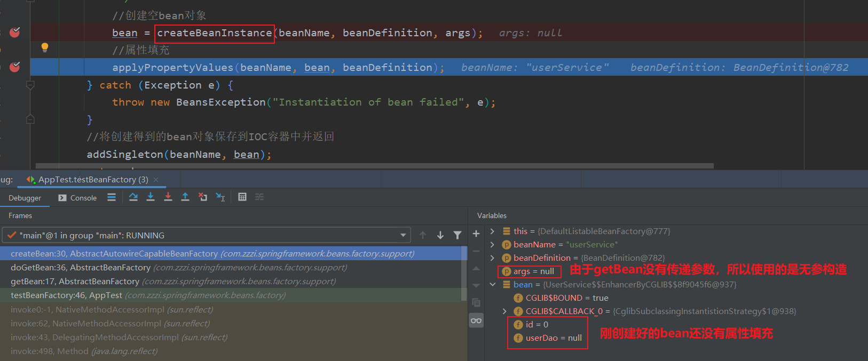This screenshot has height=361, width=868.
Task: Click the Step Into icon
Action: [151, 197]
